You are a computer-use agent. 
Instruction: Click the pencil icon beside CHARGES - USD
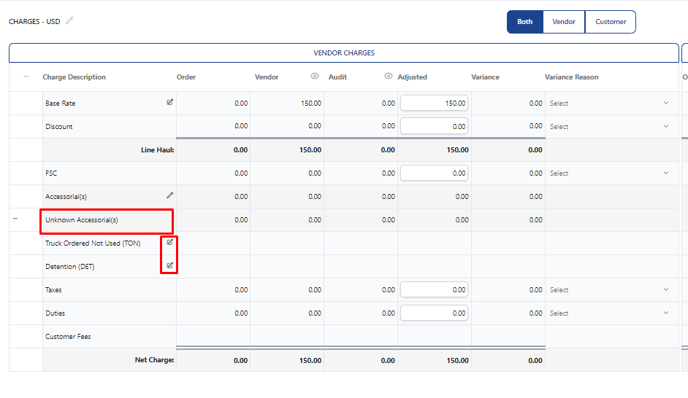click(69, 21)
